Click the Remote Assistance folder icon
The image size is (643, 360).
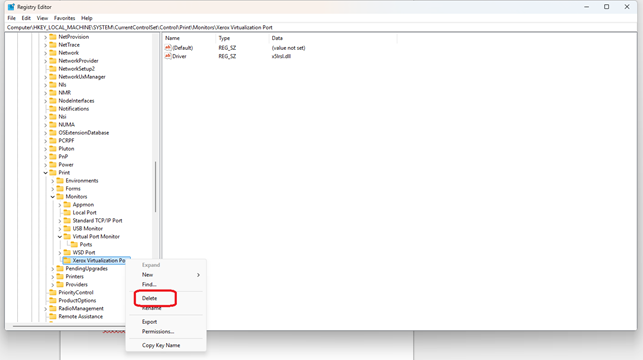[x=53, y=317]
